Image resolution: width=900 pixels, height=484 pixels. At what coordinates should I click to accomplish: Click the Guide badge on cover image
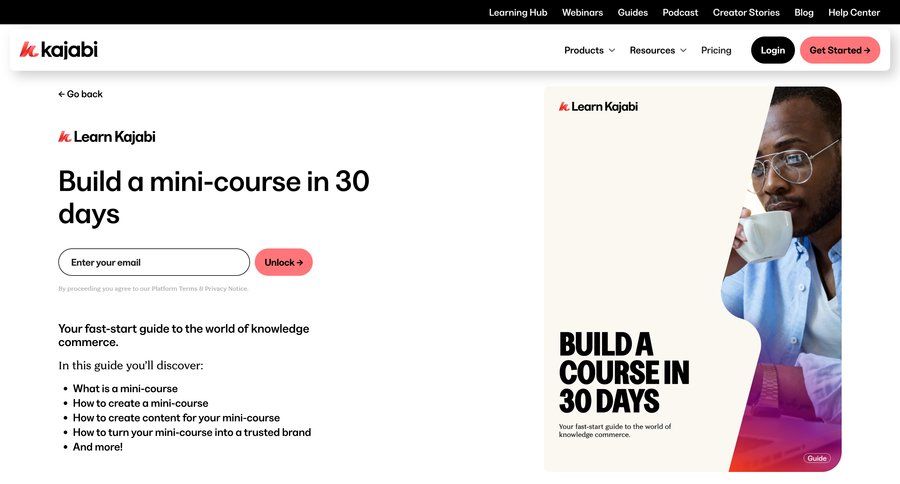816,458
